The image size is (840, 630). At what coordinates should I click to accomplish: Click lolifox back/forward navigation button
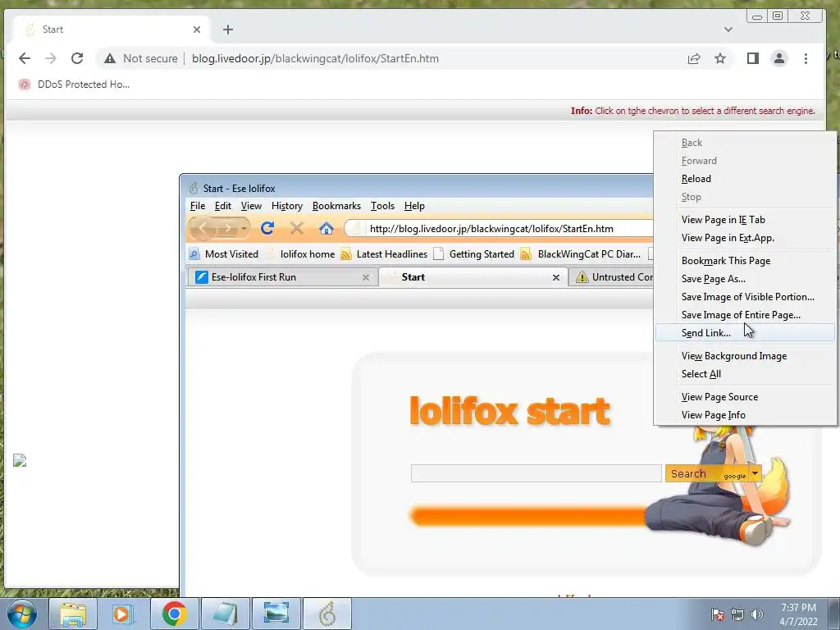coord(219,229)
